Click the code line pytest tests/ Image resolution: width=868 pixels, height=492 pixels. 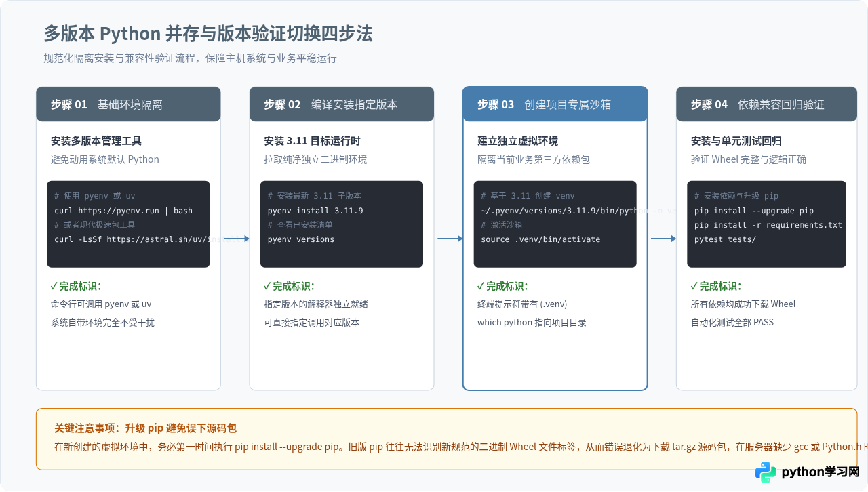pos(726,239)
